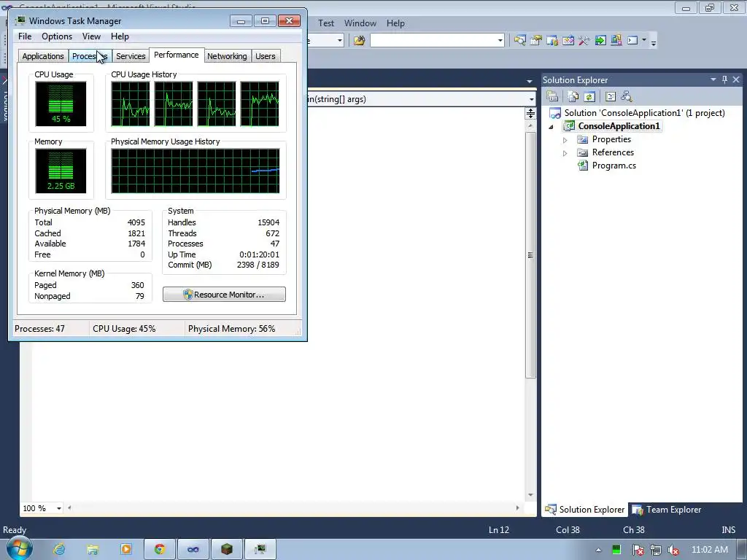Switch to the Team Explorer bottom tab
The image size is (747, 560).
(667, 510)
